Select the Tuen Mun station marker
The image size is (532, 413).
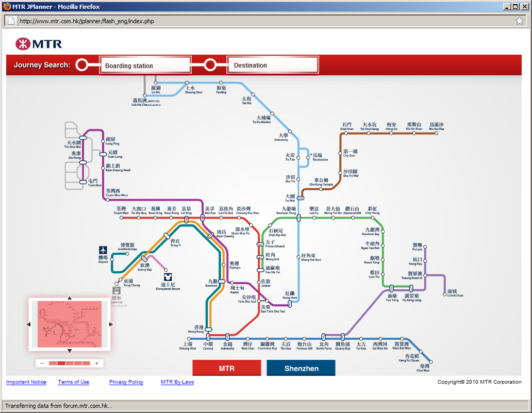(83, 182)
